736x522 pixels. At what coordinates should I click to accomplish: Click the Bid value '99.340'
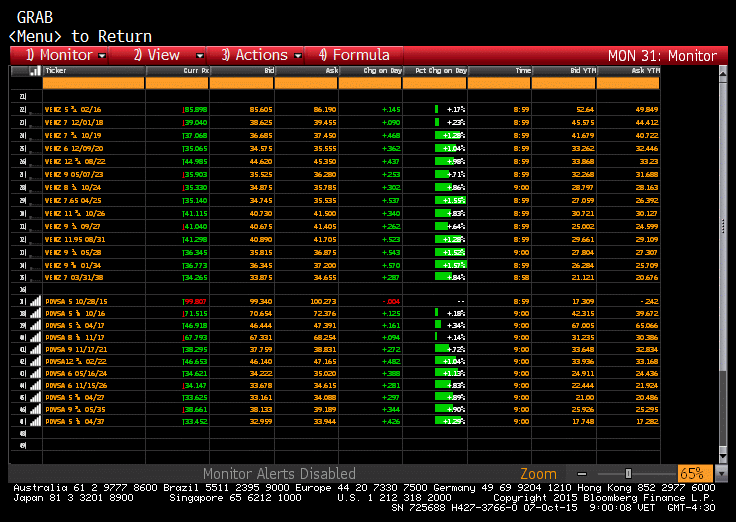(261, 301)
